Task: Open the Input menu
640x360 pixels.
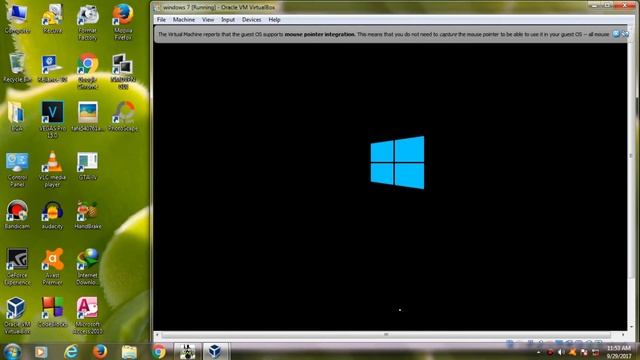Action: click(x=228, y=20)
